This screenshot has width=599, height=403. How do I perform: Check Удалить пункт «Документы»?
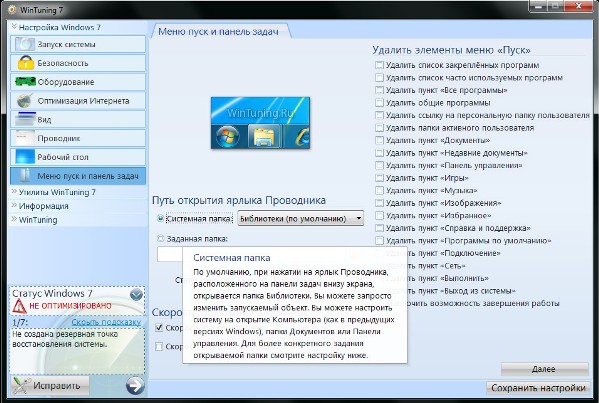click(x=379, y=140)
